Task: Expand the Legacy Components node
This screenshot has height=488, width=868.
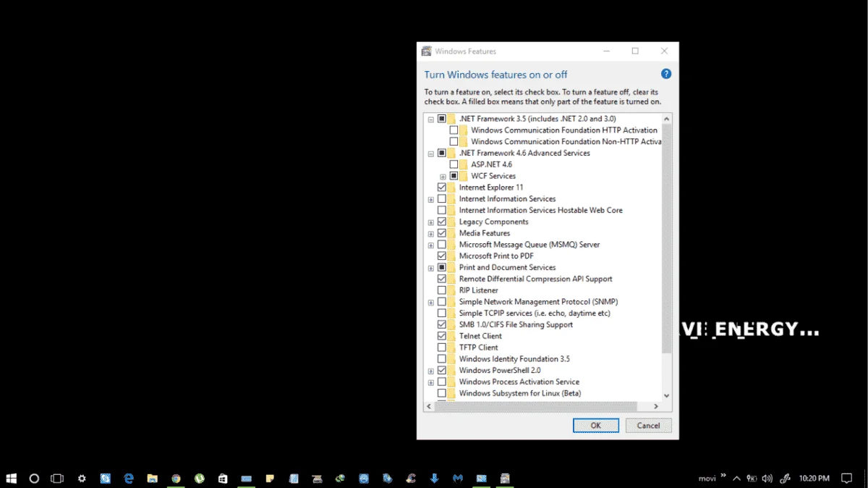Action: click(x=431, y=222)
